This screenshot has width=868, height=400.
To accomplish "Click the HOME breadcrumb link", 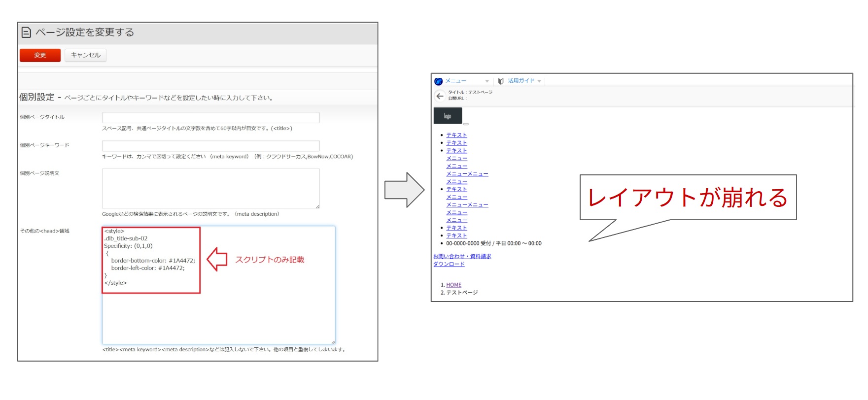I will [454, 285].
